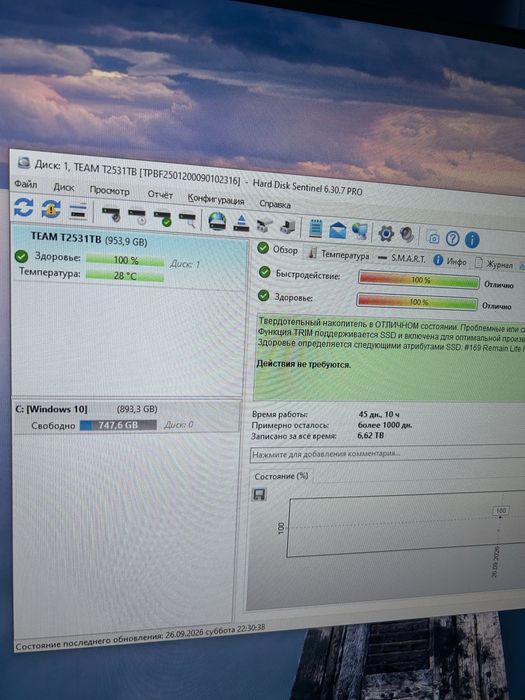Click the disk icon in window title bar
This screenshot has width=525, height=700.
(24, 163)
